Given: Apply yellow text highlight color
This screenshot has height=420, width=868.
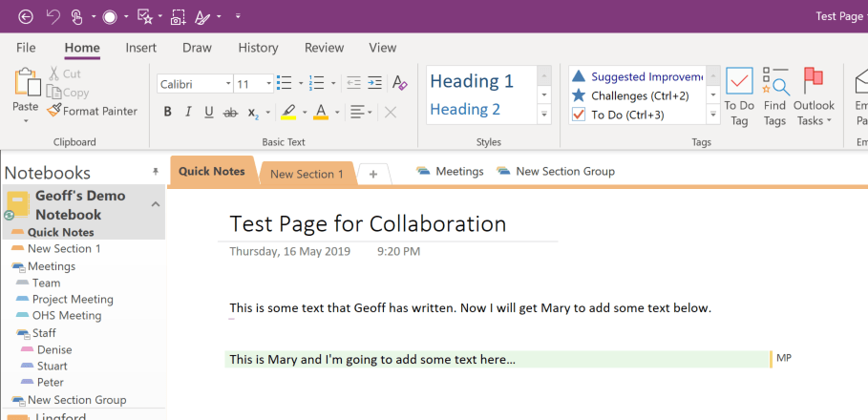Looking at the screenshot, I should [x=288, y=113].
